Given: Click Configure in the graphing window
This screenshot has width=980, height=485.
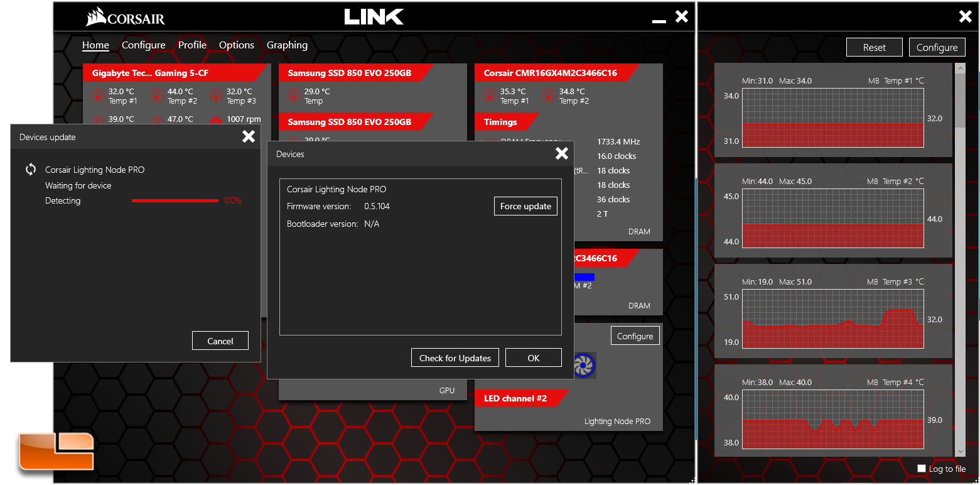Looking at the screenshot, I should (x=937, y=47).
